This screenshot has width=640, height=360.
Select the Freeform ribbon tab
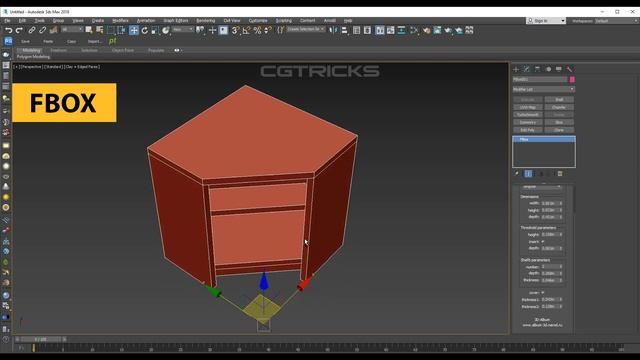(x=58, y=50)
